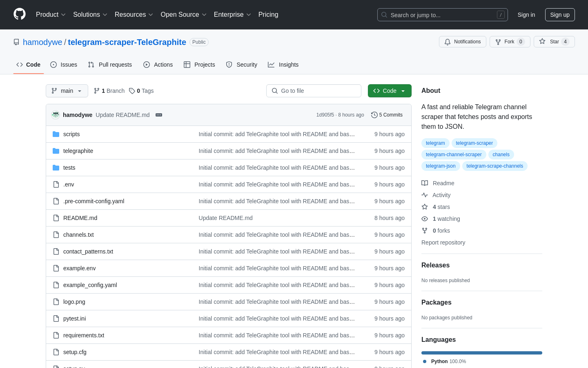Open the tests folder
The image size is (588, 368).
69,168
